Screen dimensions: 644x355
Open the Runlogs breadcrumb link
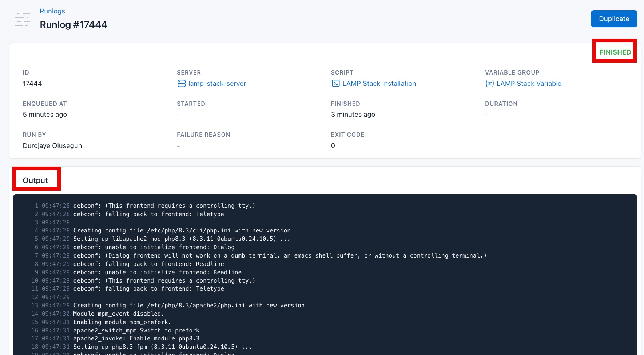tap(52, 11)
